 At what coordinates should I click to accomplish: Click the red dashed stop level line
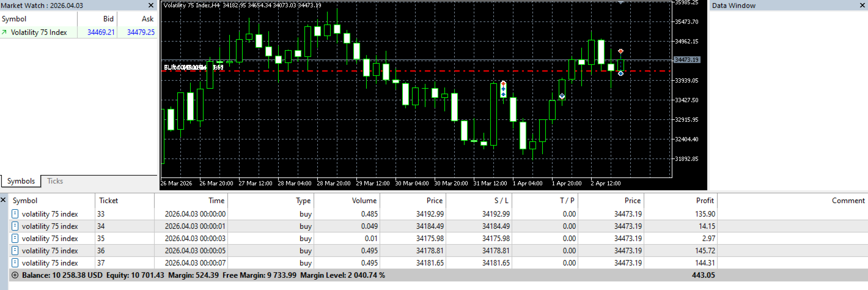click(416, 71)
